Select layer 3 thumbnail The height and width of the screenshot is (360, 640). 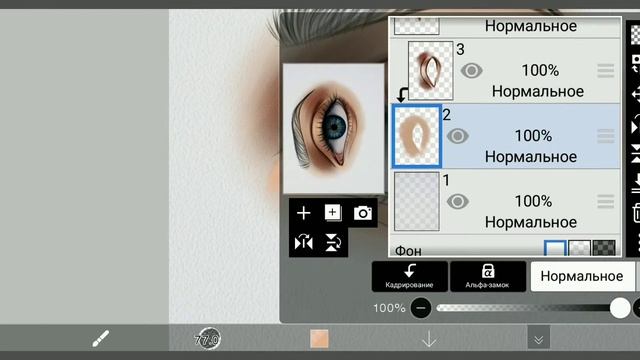click(x=431, y=71)
